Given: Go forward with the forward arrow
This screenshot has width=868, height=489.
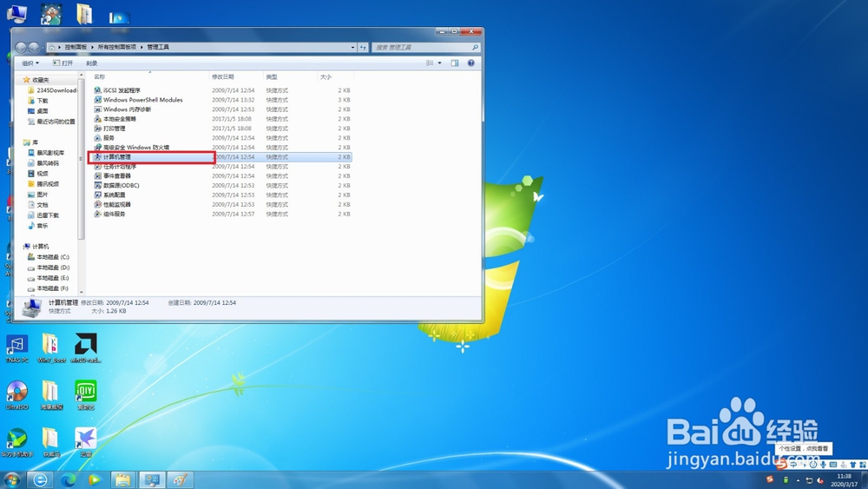Looking at the screenshot, I should coord(33,48).
